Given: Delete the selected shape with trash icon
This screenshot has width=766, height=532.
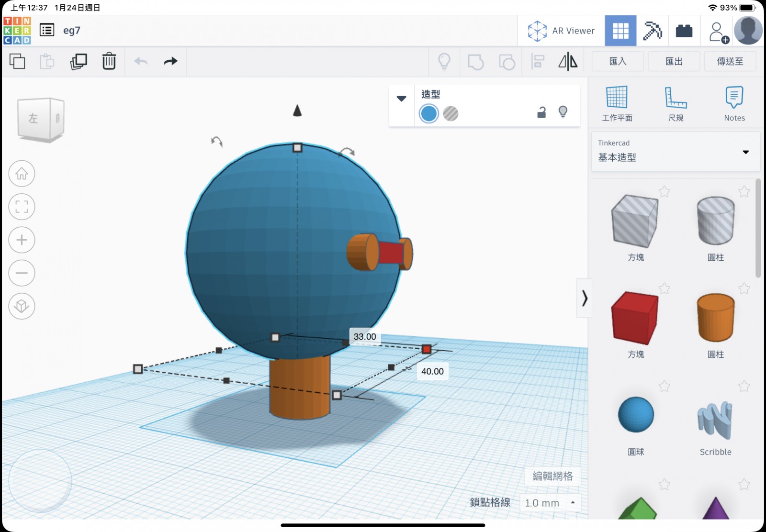Looking at the screenshot, I should click(109, 61).
